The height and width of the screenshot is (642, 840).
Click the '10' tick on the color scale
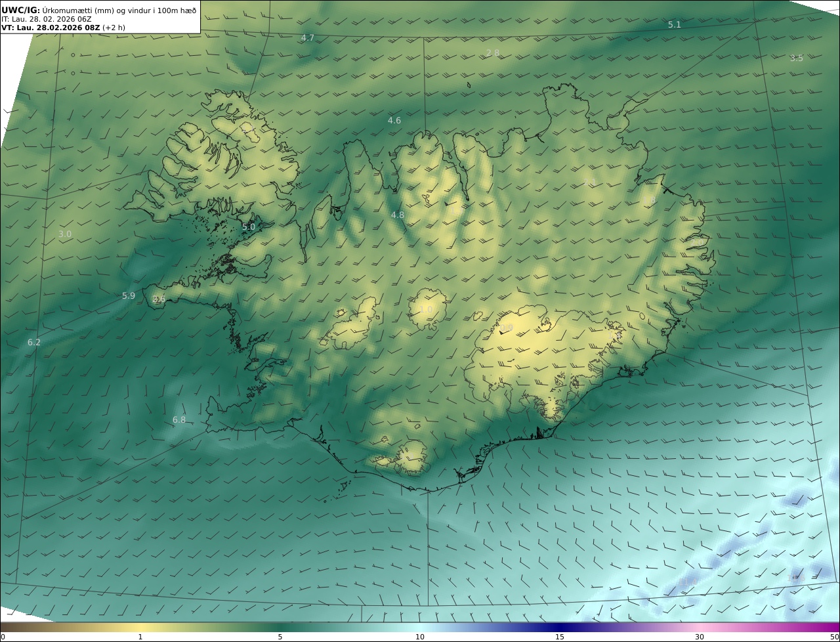[420, 637]
